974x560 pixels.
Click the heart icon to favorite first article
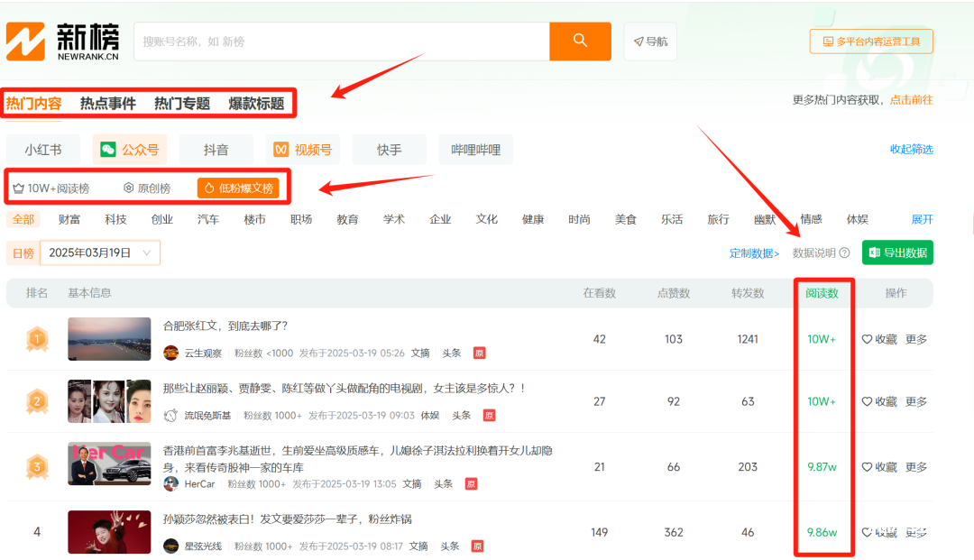coord(867,339)
